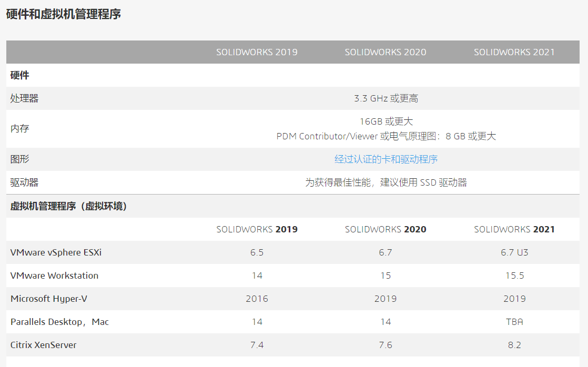The width and height of the screenshot is (588, 367).
Task: Select ESXi value 6.5 for 2019
Action: click(257, 253)
